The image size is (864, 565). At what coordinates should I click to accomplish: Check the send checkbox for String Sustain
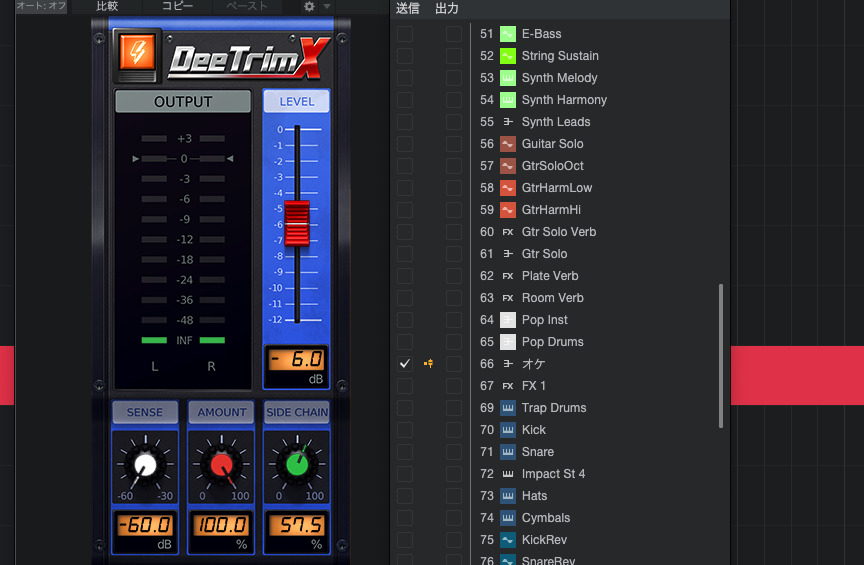[405, 56]
